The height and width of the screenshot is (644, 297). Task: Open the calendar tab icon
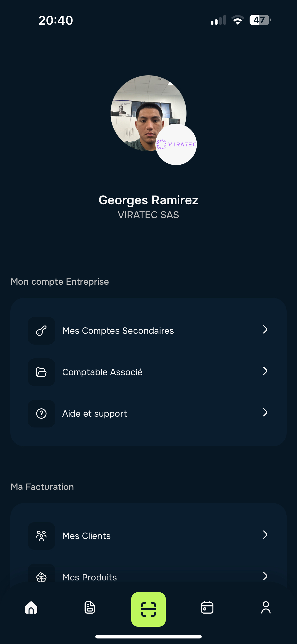click(x=207, y=608)
